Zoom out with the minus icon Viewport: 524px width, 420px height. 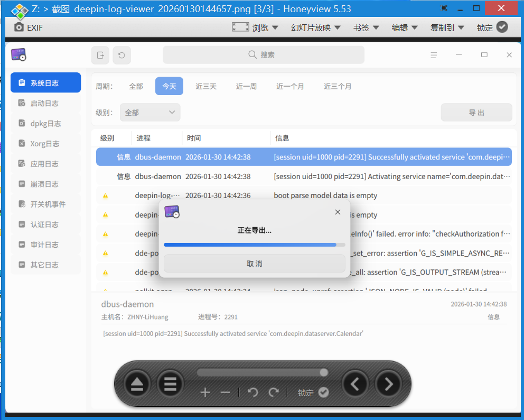[x=225, y=393]
